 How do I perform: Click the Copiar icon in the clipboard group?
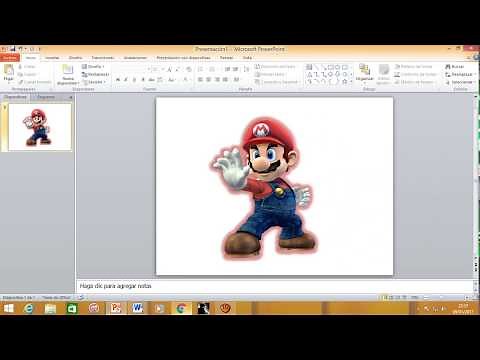21,74
